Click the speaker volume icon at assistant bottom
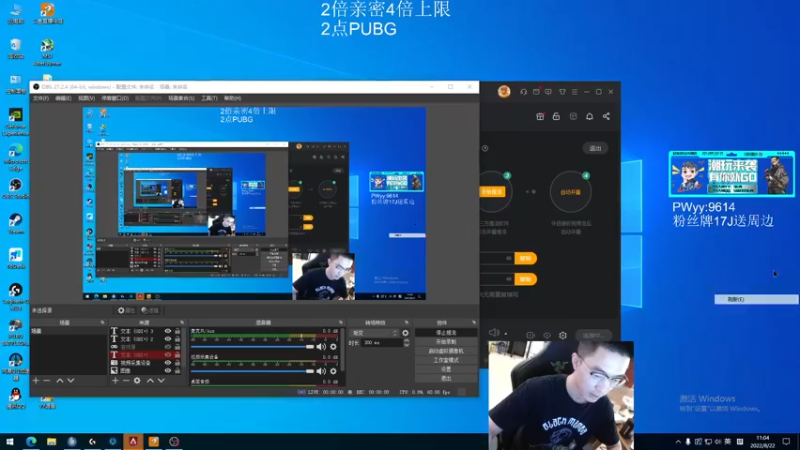This screenshot has height=450, width=800. (494, 333)
